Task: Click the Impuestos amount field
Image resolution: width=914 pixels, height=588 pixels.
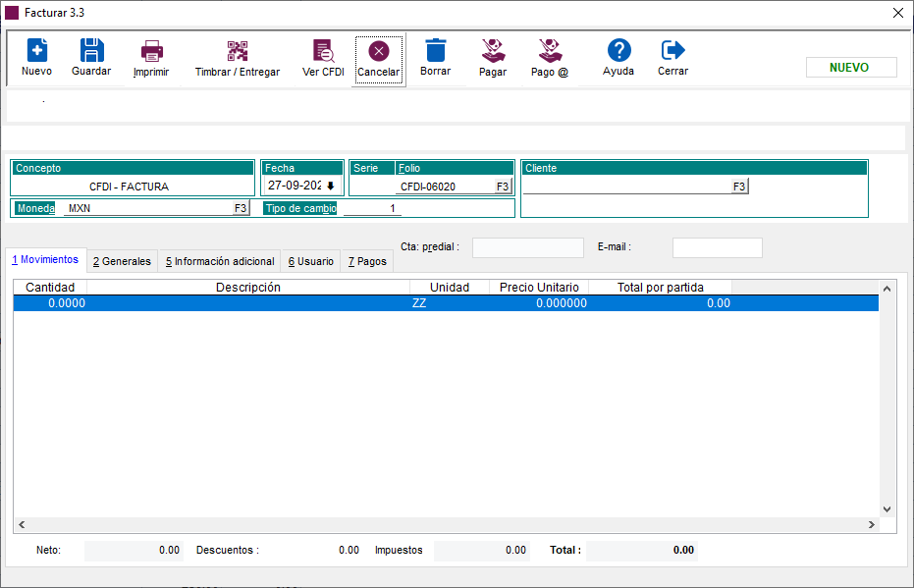Action: (x=481, y=550)
